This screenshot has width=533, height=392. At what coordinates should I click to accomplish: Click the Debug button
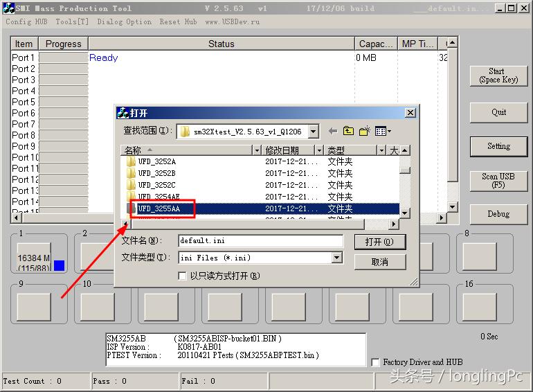[x=498, y=214]
